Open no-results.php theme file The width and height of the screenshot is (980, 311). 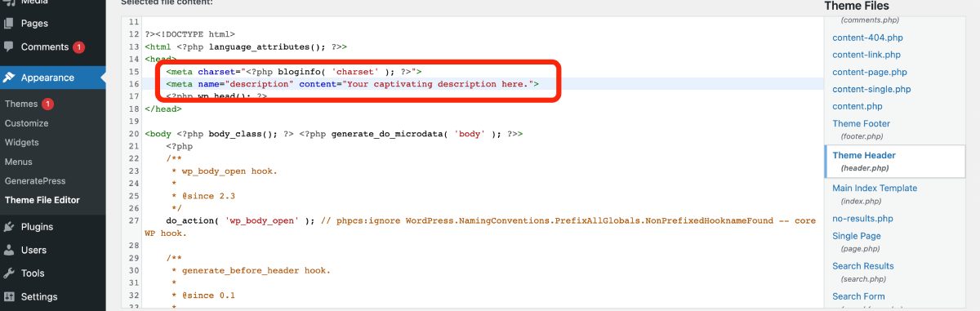tap(862, 219)
